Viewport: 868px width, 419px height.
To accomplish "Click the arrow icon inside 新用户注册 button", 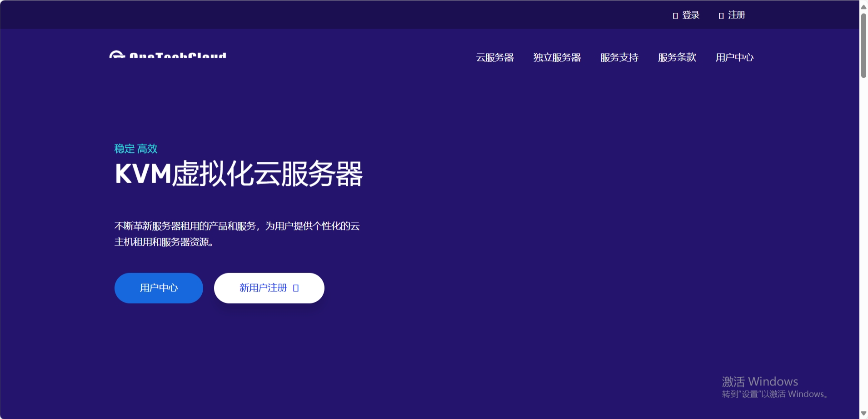I will click(295, 288).
